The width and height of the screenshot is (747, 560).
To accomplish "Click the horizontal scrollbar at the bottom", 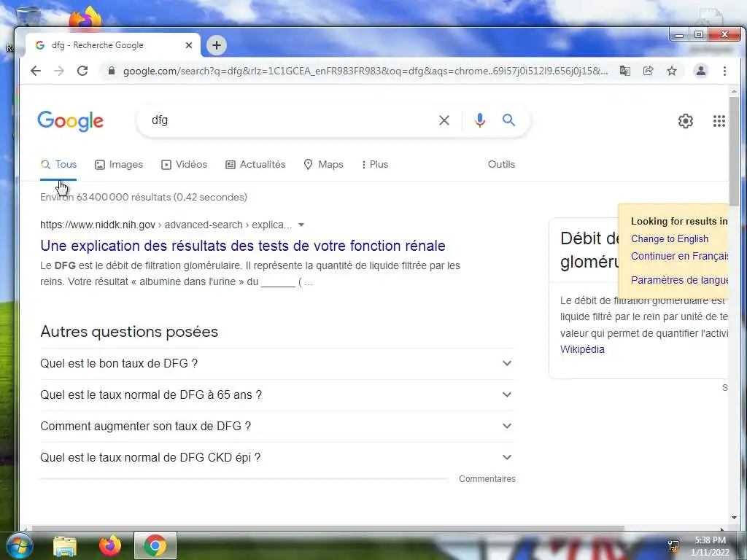I will (328, 528).
